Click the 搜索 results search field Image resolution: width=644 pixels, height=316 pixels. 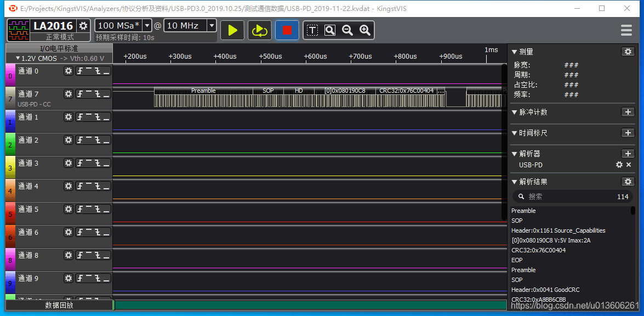click(573, 197)
